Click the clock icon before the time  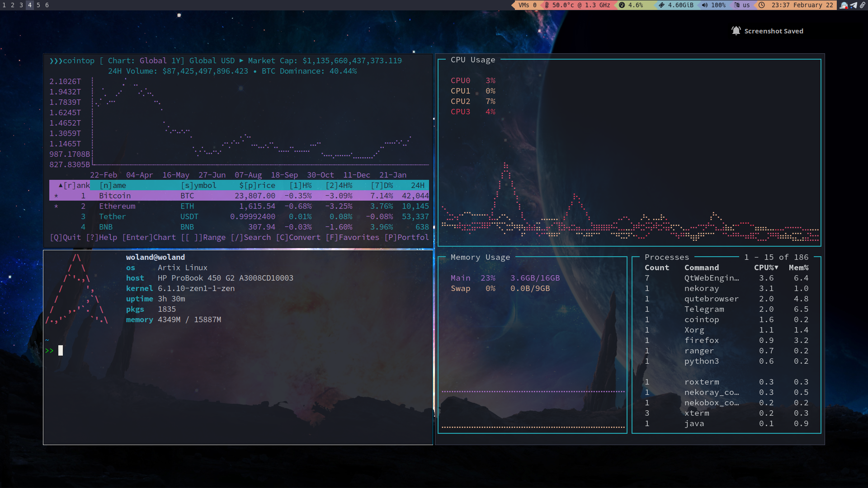[761, 5]
